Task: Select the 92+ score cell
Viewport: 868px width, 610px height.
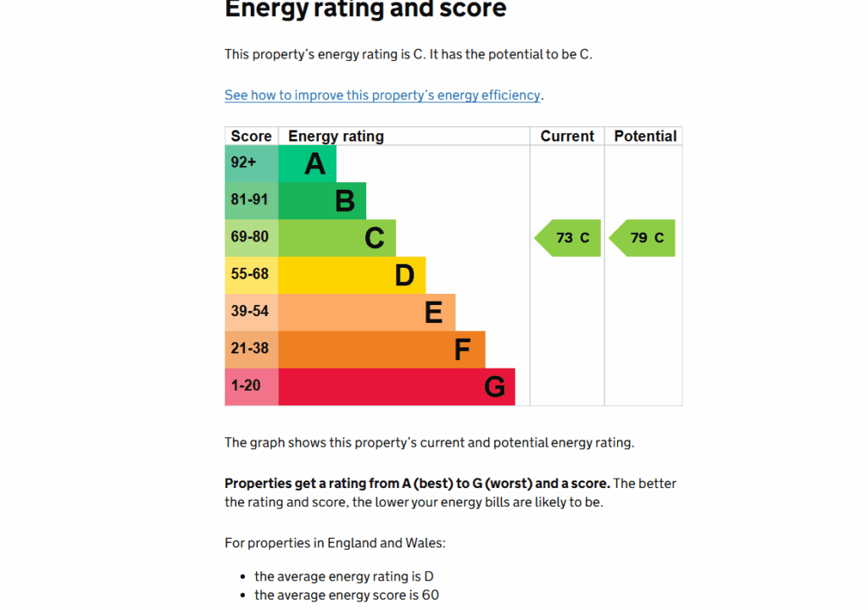Action: click(251, 164)
